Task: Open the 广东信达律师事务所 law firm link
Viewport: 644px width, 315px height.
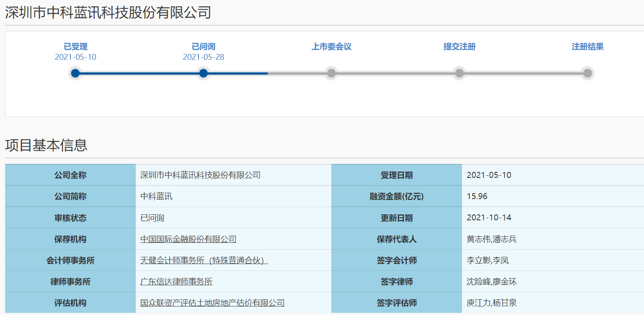Action: tap(176, 281)
